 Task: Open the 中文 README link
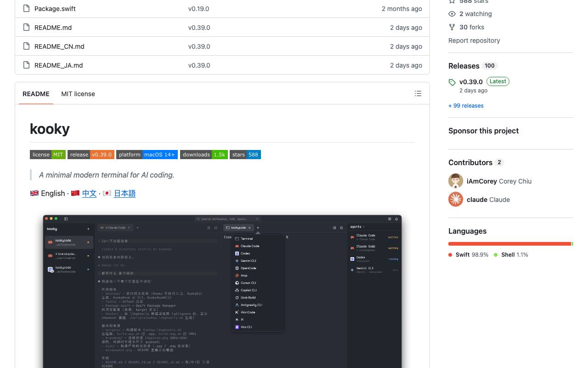(x=89, y=194)
